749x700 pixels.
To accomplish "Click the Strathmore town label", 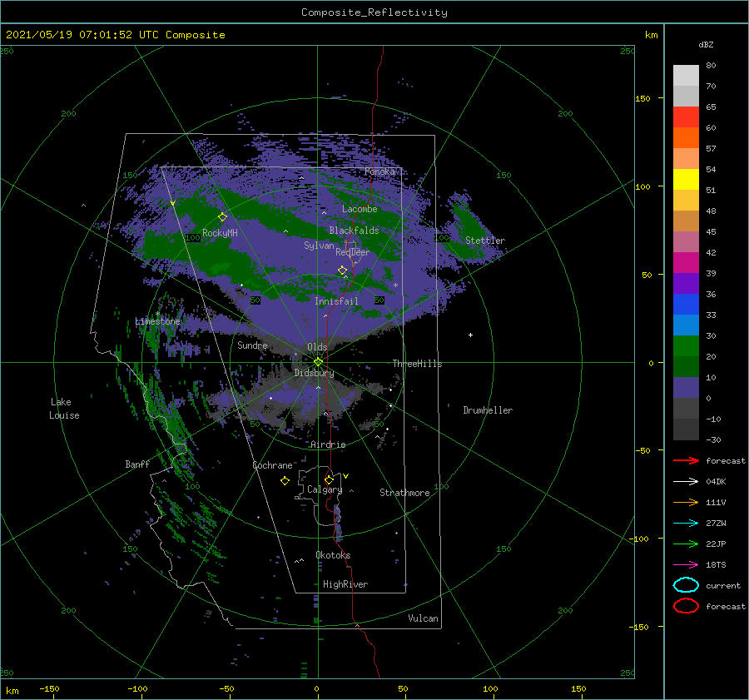I will tap(404, 493).
